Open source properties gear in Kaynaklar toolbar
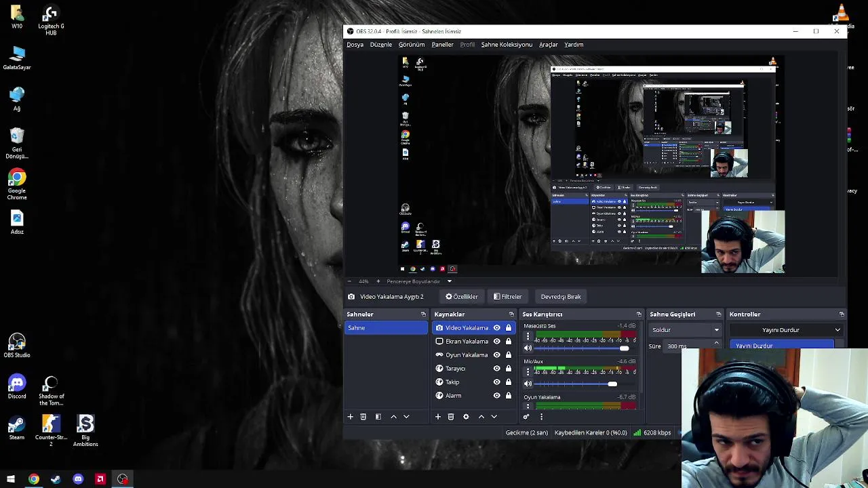 [466, 417]
